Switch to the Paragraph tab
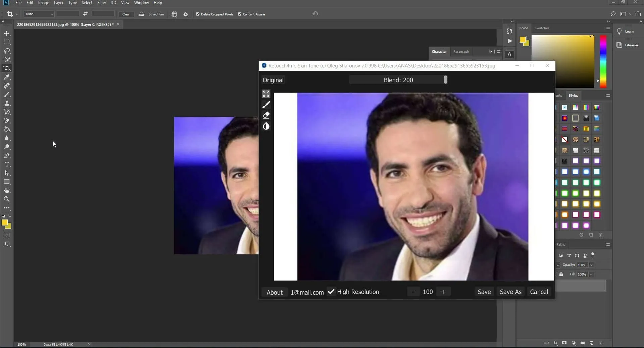 coord(461,51)
